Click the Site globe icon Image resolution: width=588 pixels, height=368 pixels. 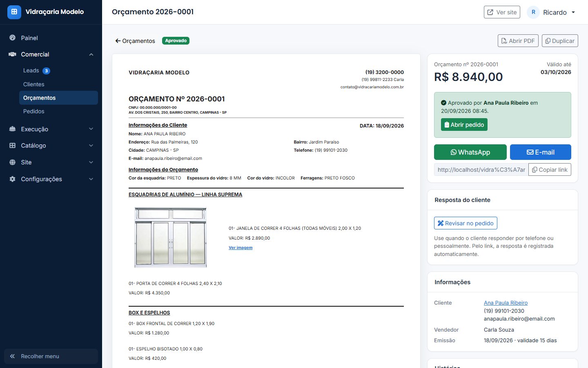13,162
